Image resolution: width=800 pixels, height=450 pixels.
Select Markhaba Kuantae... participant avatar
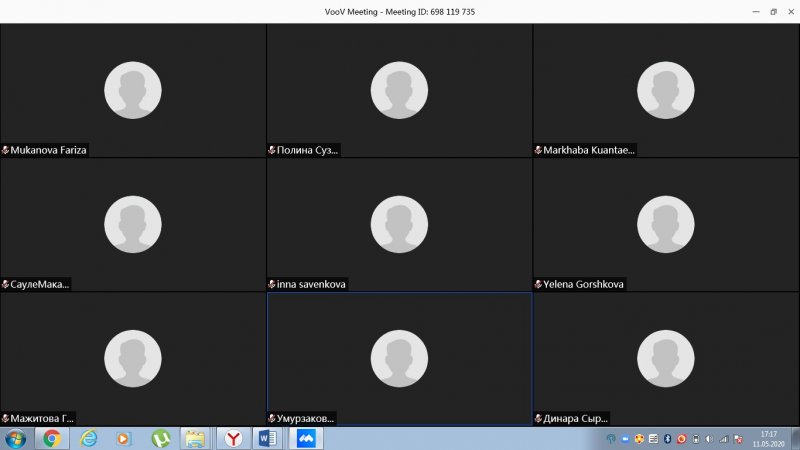pyautogui.click(x=665, y=90)
